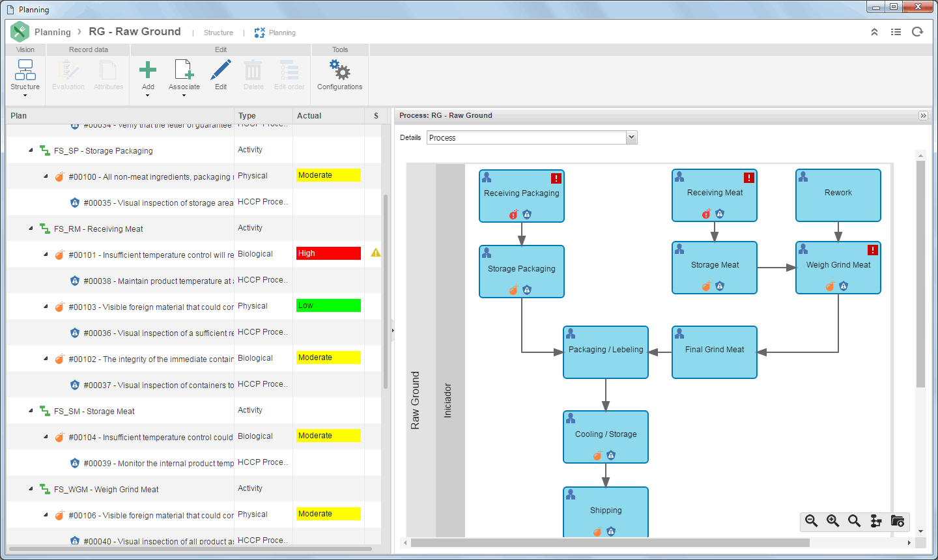Switch to the Planning tab
Viewport: 938px width, 560px height.
275,33
